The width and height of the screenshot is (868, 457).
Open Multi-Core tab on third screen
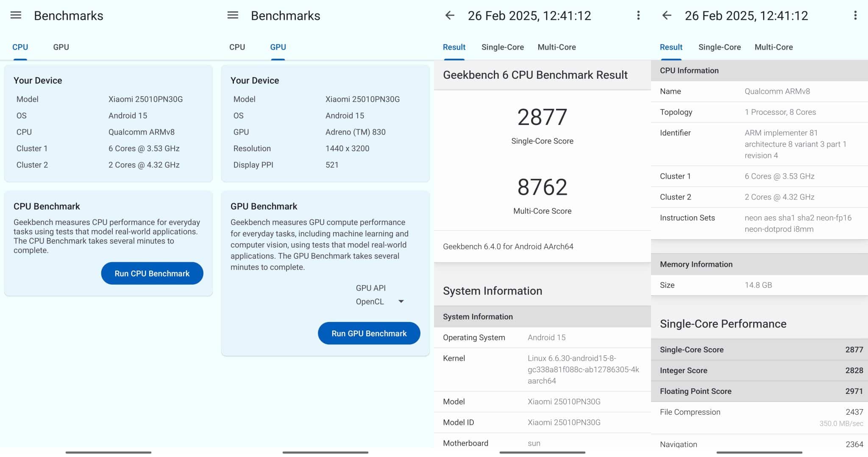coord(556,47)
